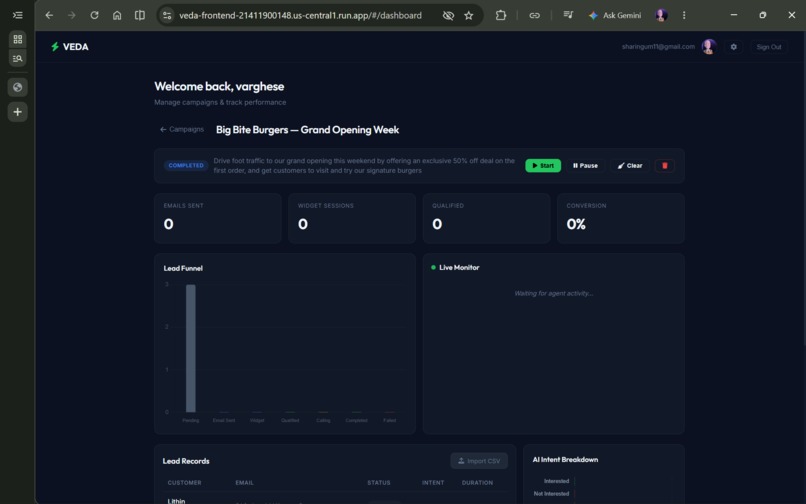Reload the page with the refresh icon
Image resolution: width=806 pixels, height=504 pixels.
(94, 15)
